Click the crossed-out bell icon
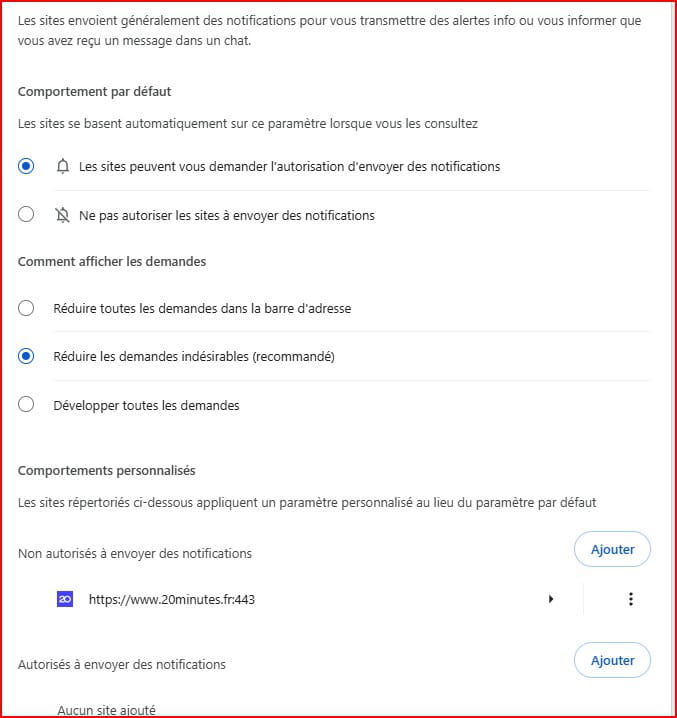Image resolution: width=677 pixels, height=718 pixels. (64, 214)
